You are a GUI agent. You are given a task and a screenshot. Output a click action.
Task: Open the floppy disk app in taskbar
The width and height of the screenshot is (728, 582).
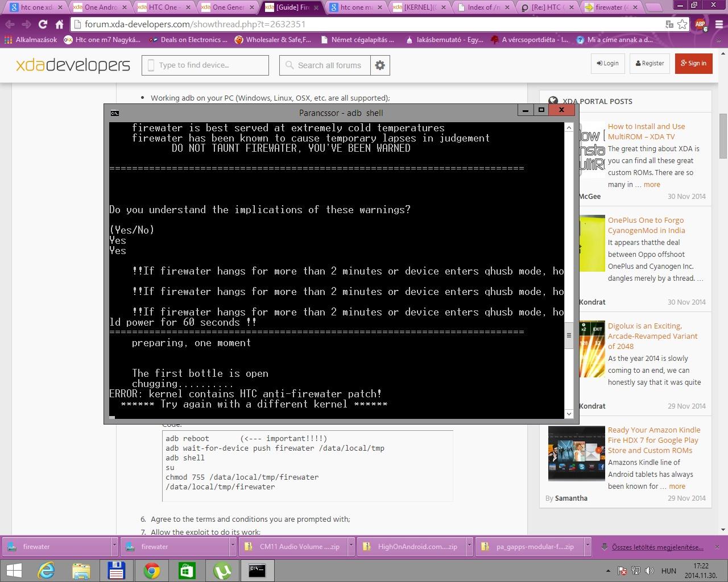click(116, 571)
